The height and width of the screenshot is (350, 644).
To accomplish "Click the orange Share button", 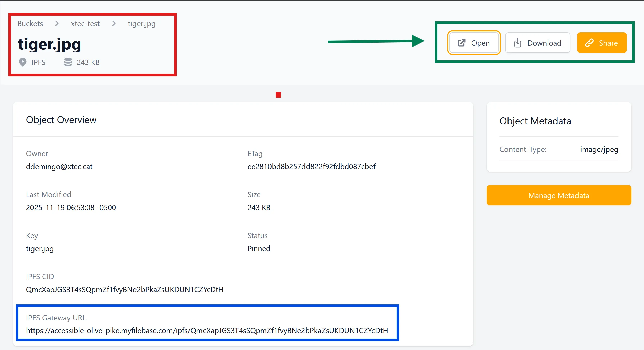I will tap(601, 43).
